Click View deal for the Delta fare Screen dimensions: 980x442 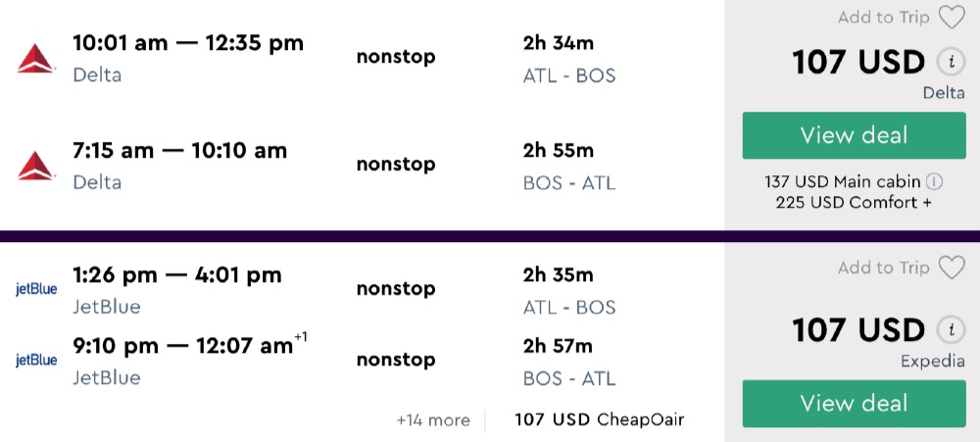[854, 135]
